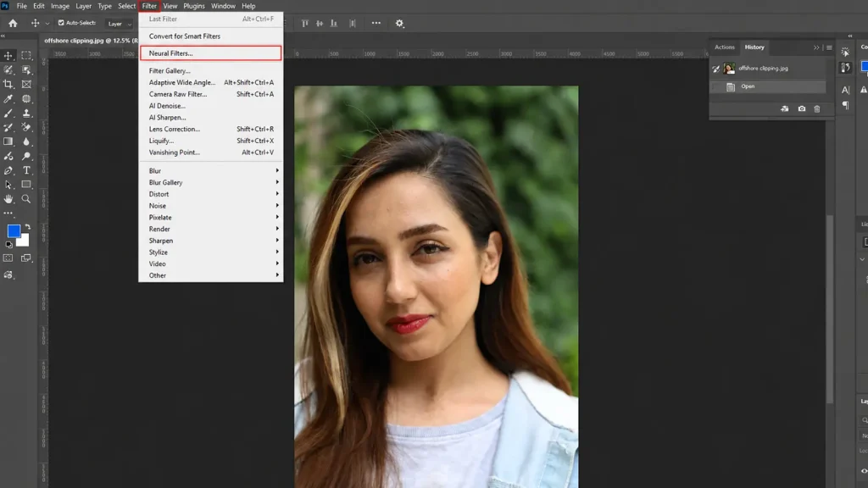Select the Crop tool
868x488 pixels.
[x=8, y=84]
